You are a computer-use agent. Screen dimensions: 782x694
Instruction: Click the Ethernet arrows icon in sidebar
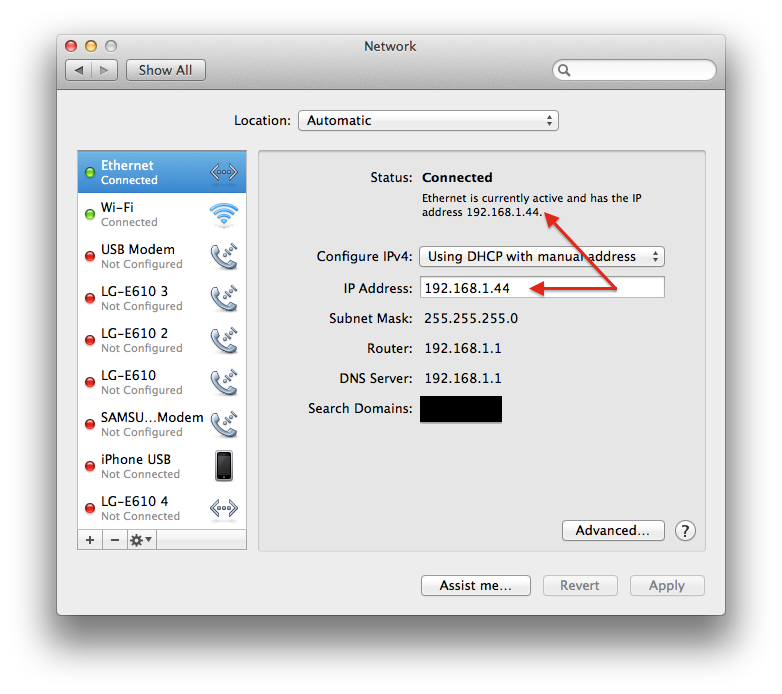(x=223, y=173)
